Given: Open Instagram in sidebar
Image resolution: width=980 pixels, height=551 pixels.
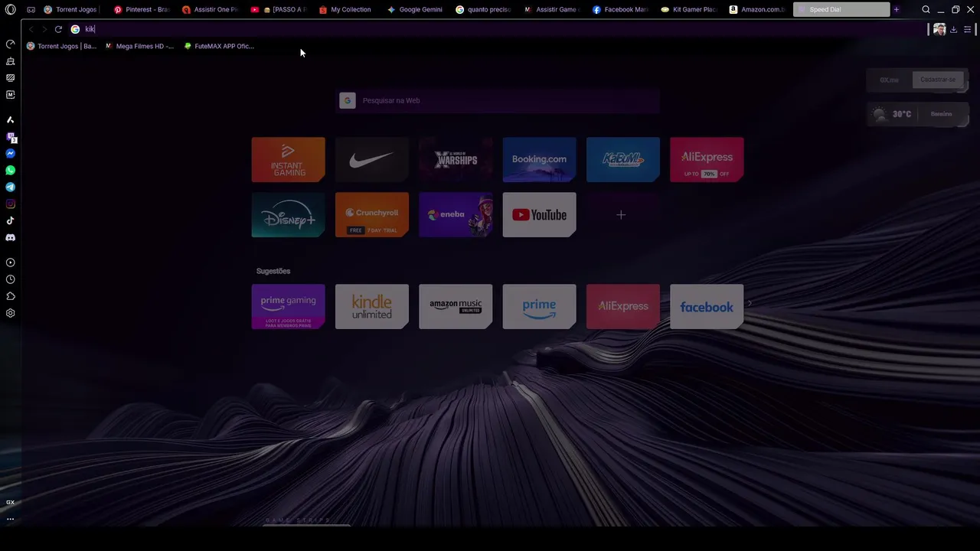Looking at the screenshot, I should pos(10,204).
